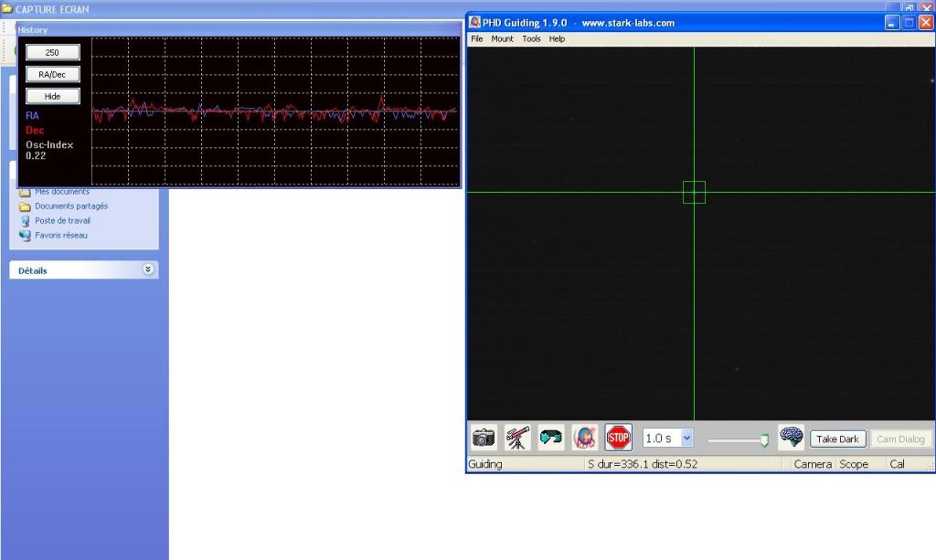Click the Take Dark button
This screenshot has width=936, height=560.
pyautogui.click(x=837, y=438)
